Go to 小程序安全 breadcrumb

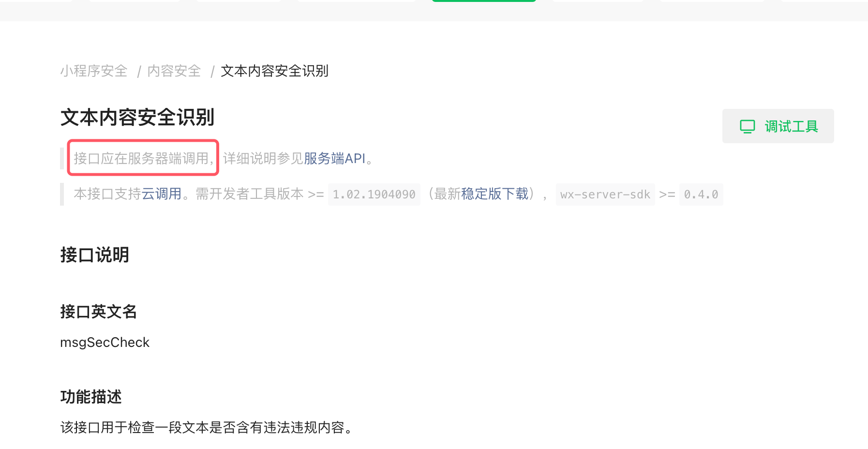pyautogui.click(x=94, y=71)
